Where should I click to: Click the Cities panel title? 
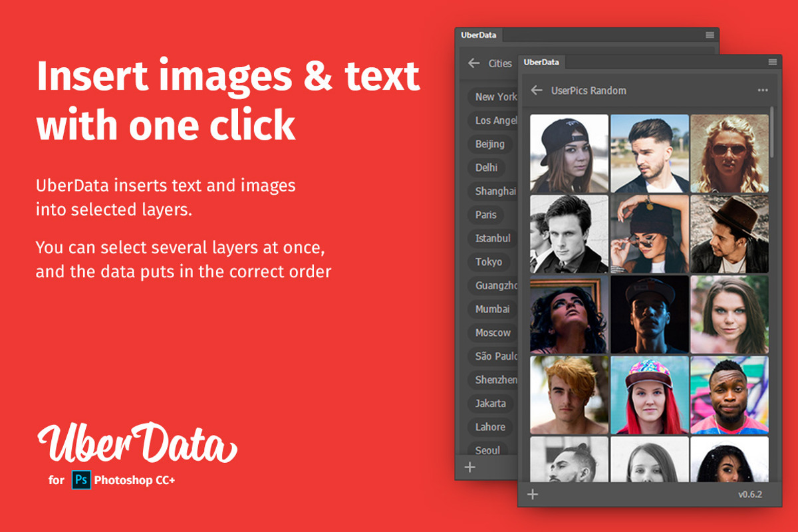coord(500,64)
